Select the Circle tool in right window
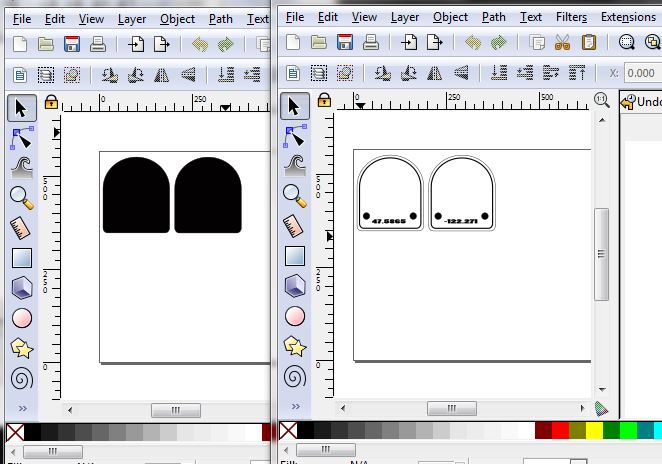The width and height of the screenshot is (662, 464). tap(294, 317)
